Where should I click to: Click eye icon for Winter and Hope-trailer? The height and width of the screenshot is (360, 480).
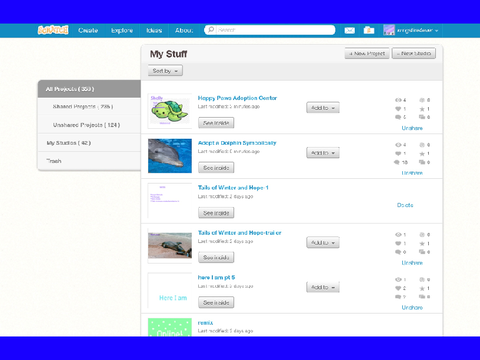tap(398, 235)
